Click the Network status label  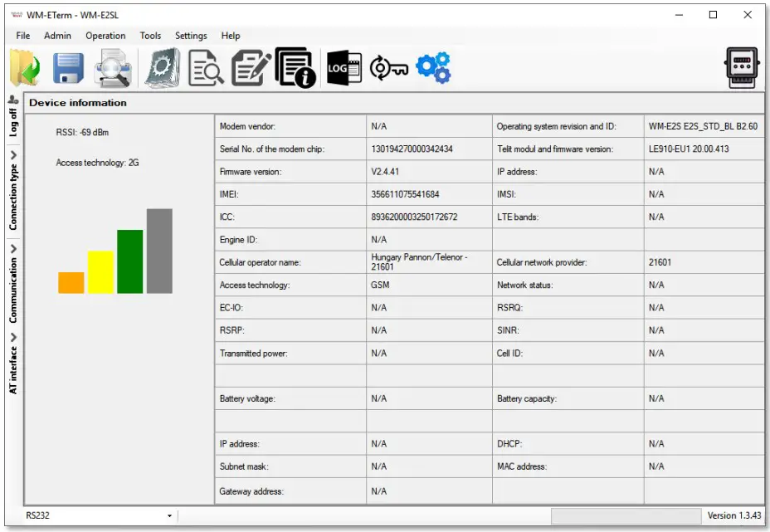pyautogui.click(x=525, y=285)
